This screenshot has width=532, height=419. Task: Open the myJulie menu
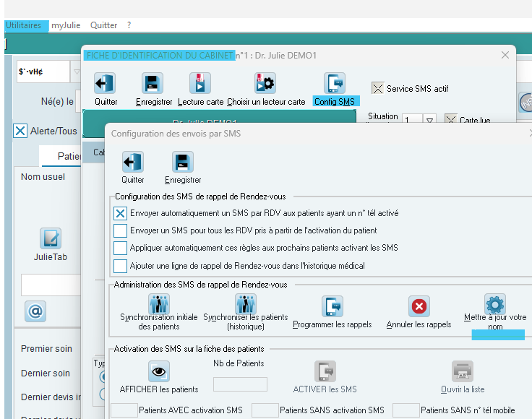66,25
